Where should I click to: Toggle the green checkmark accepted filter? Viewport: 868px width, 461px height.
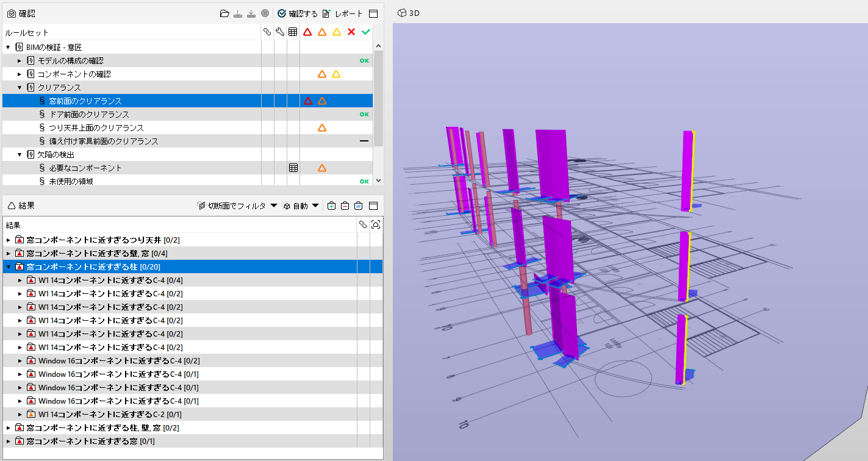coord(366,32)
